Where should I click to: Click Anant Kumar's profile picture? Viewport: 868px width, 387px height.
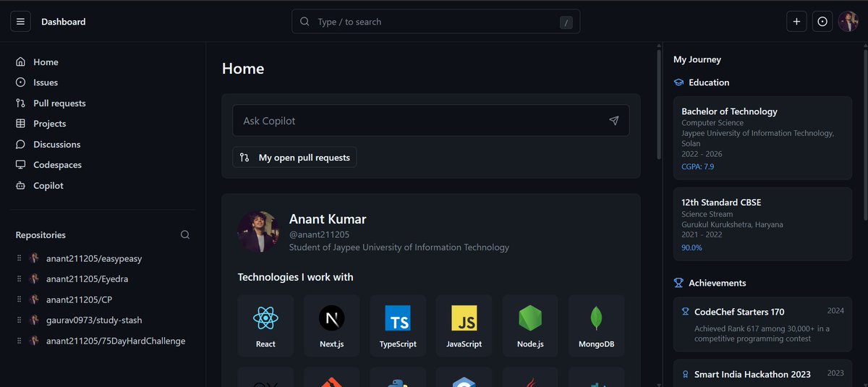coord(258,232)
